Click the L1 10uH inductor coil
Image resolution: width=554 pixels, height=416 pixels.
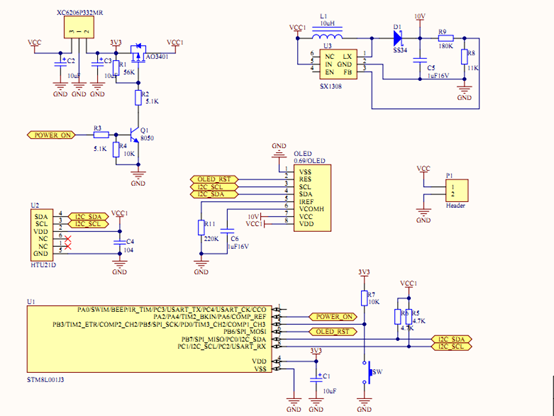[327, 36]
